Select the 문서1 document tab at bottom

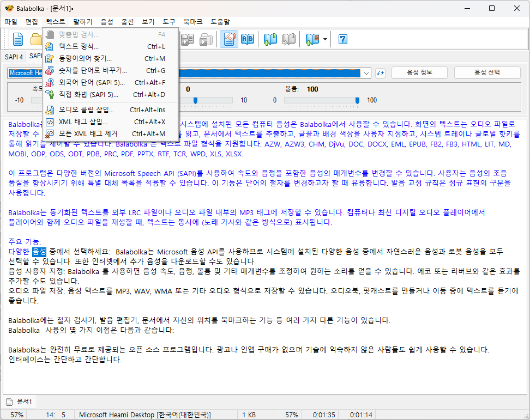pos(20,402)
